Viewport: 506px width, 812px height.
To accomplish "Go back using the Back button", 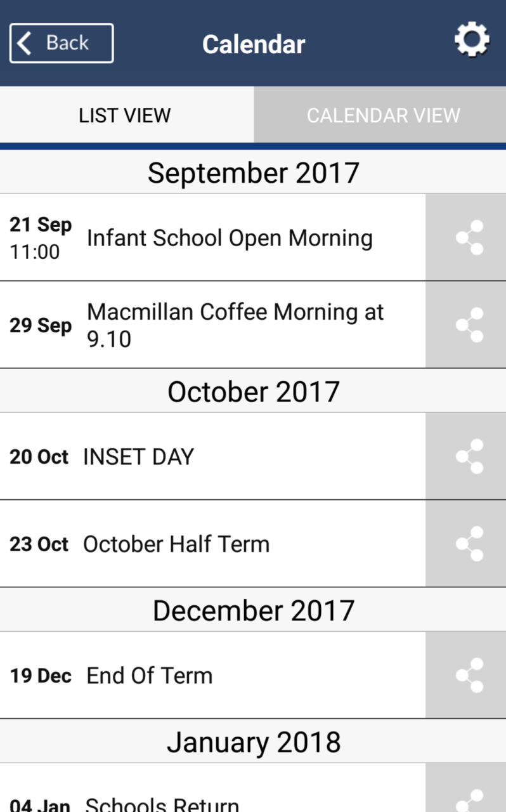I will click(x=62, y=43).
